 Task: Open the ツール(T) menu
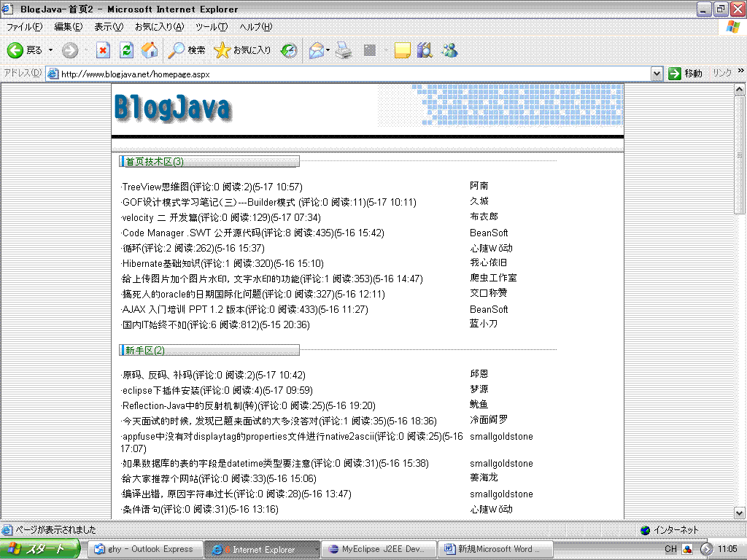click(x=212, y=27)
